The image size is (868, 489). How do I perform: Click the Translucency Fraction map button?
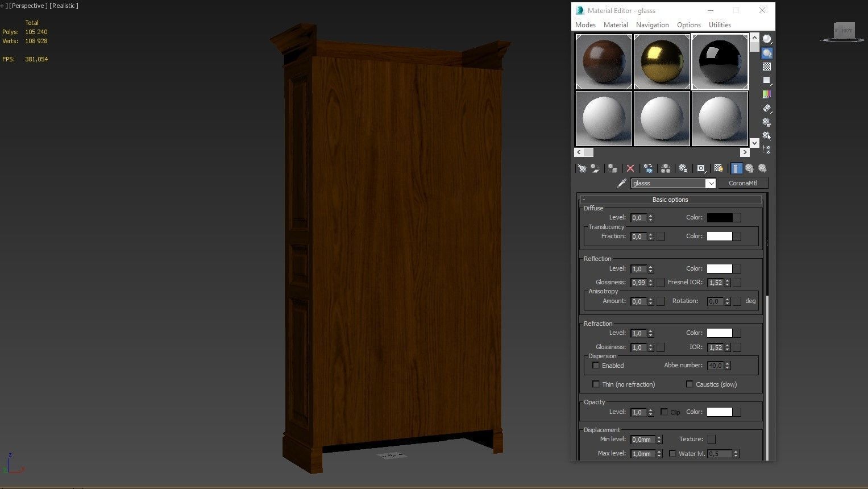click(660, 237)
